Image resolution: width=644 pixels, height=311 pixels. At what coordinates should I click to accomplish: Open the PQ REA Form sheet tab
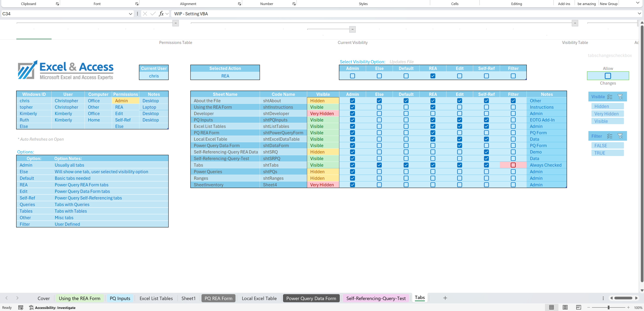(218, 298)
